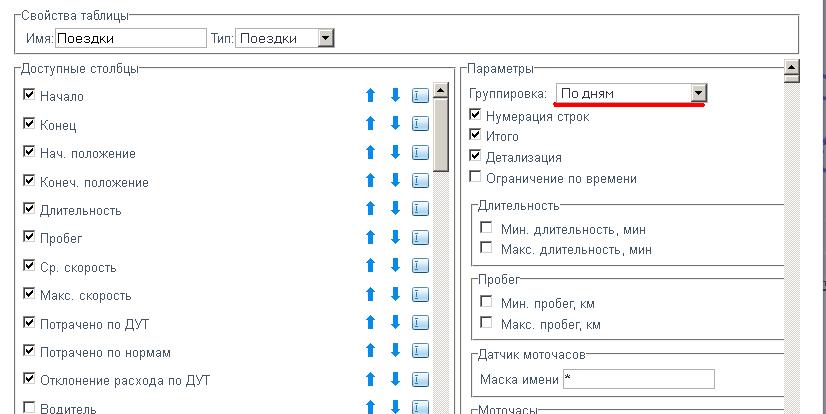
Task: Enable Мин. пробег, км checkbox
Action: coord(486,302)
